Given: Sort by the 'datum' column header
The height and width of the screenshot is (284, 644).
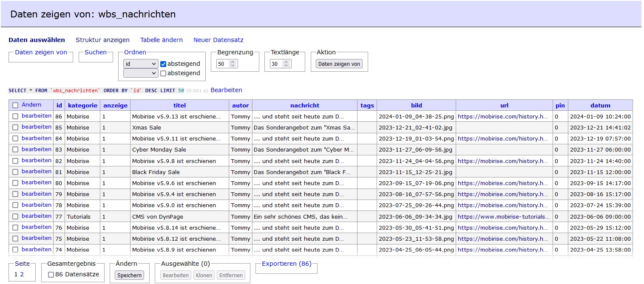Looking at the screenshot, I should [x=600, y=105].
